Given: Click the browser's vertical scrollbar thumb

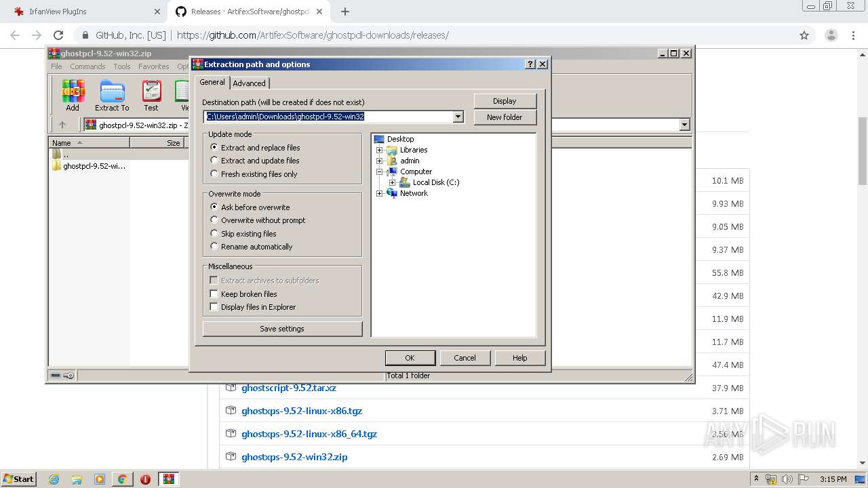Looking at the screenshot, I should tap(862, 150).
